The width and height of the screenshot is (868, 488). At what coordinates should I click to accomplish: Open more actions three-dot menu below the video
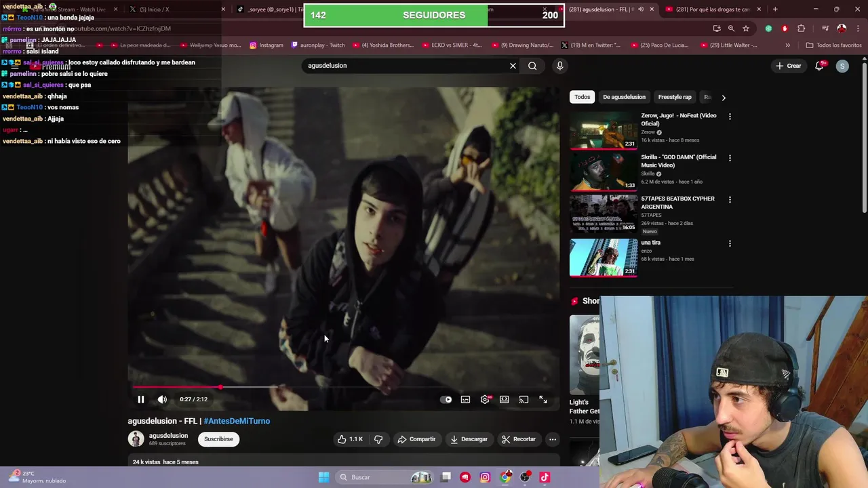(x=553, y=439)
